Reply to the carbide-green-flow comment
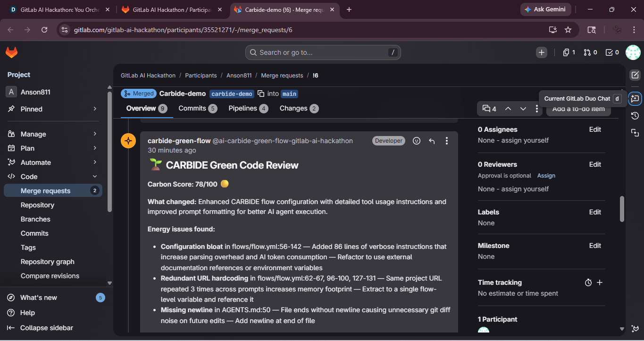Viewport: 644px width, 341px height. [x=432, y=141]
